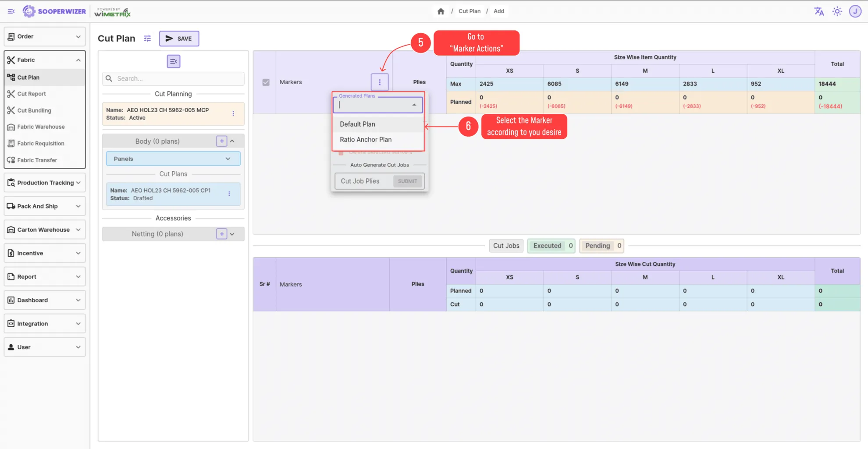
Task: Click the home icon in breadcrumb
Action: 441,11
